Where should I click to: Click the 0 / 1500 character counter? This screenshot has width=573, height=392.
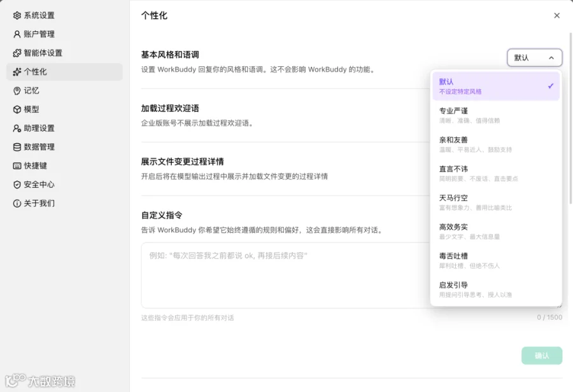pos(549,317)
